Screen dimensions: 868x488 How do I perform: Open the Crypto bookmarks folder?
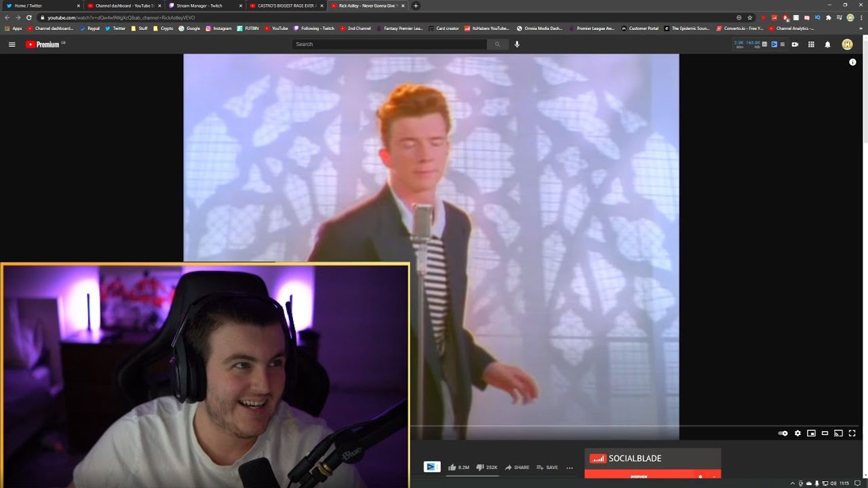(x=163, y=28)
